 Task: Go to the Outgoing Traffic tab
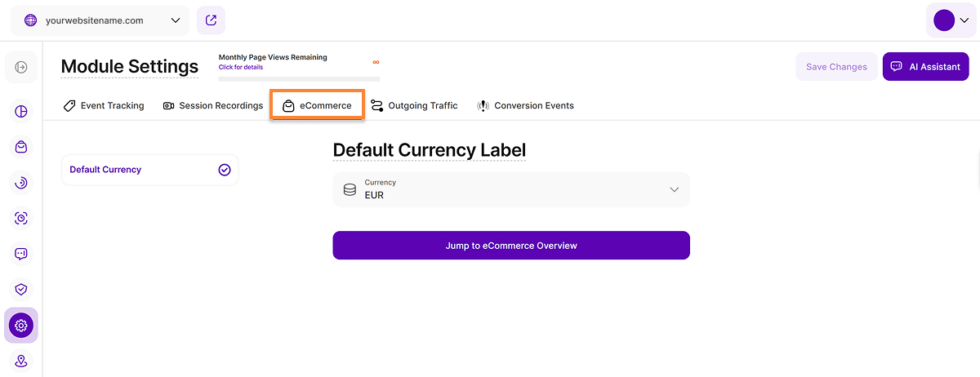tap(414, 105)
